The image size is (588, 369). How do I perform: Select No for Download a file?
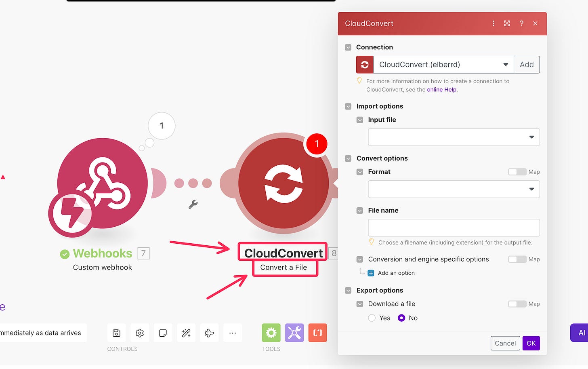tap(401, 318)
